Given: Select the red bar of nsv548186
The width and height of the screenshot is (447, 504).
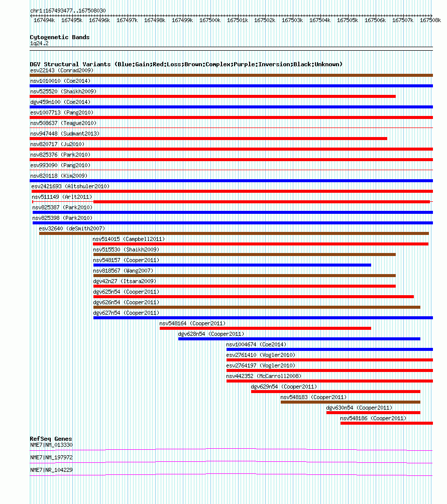Looking at the screenshot, I should pos(387,423).
